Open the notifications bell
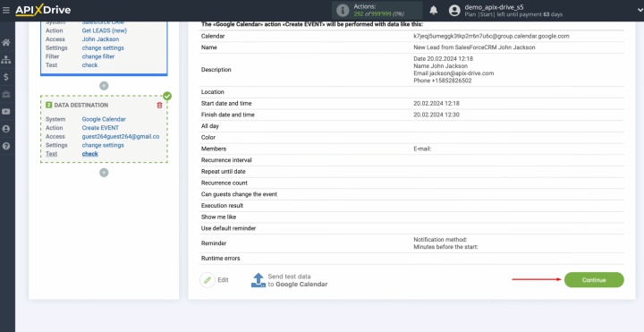Viewport: 644px width, 332px height. (x=433, y=10)
